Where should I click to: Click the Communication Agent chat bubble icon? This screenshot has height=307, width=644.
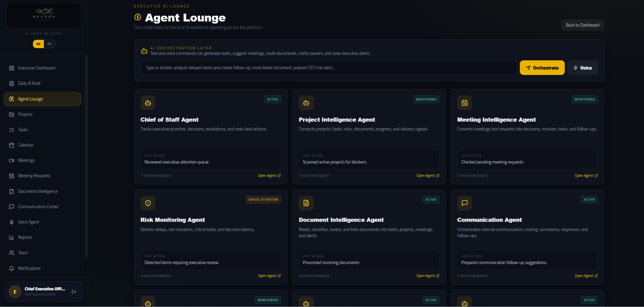coord(464,203)
